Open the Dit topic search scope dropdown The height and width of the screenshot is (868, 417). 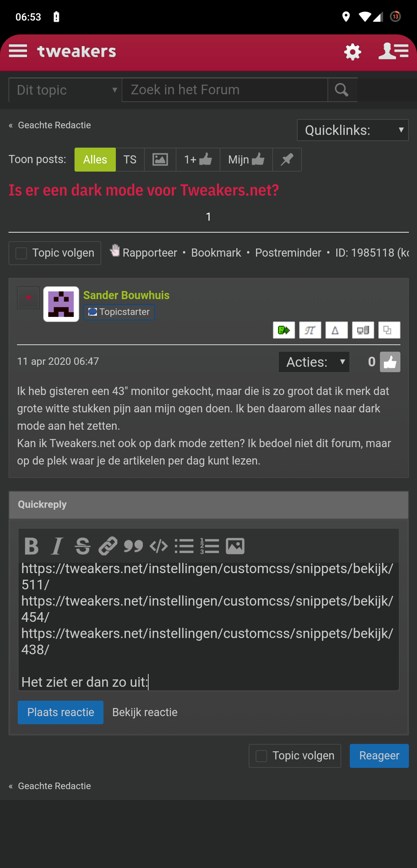(x=65, y=90)
